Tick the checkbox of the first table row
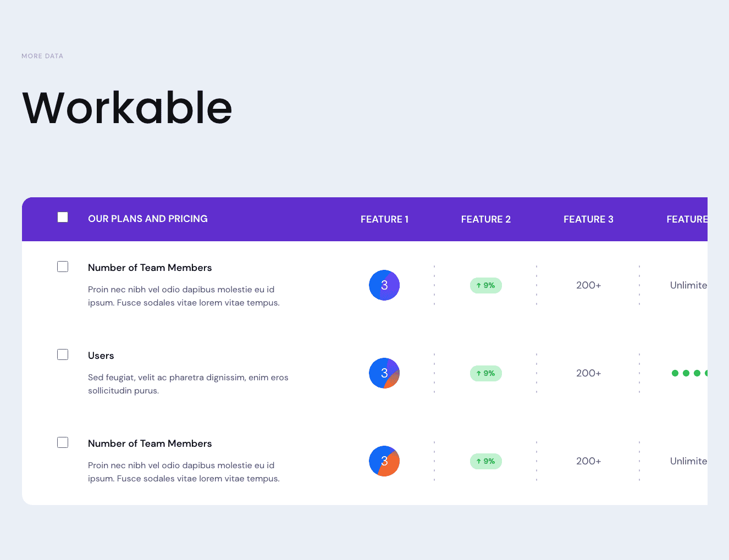Screen dimensions: 729x560 [x=63, y=267]
